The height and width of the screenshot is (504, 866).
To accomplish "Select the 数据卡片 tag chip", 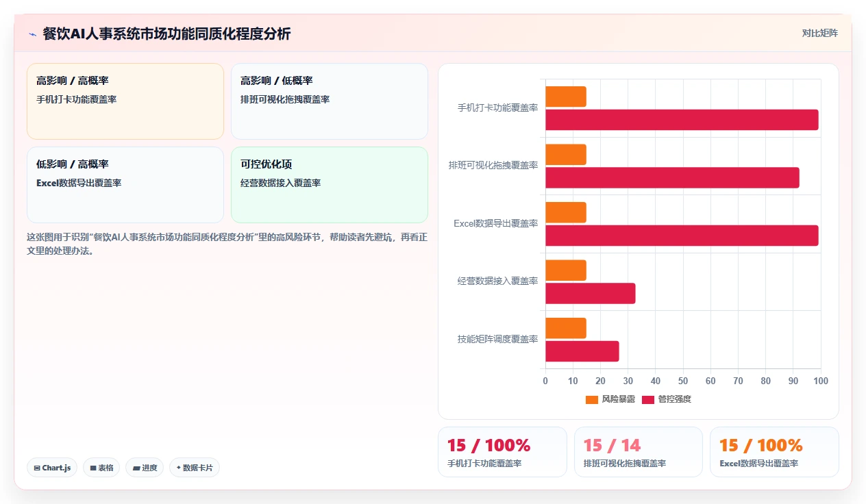I will click(x=195, y=468).
